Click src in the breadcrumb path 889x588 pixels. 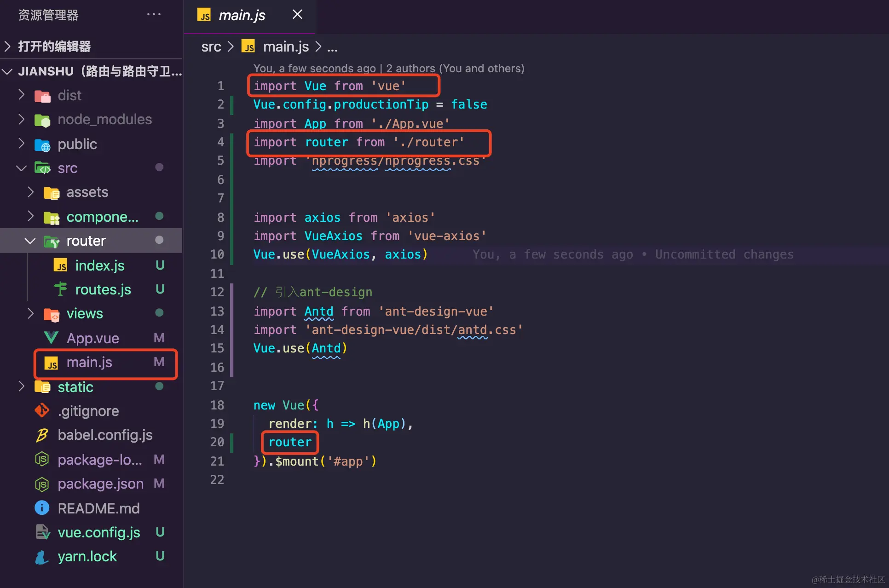point(211,47)
